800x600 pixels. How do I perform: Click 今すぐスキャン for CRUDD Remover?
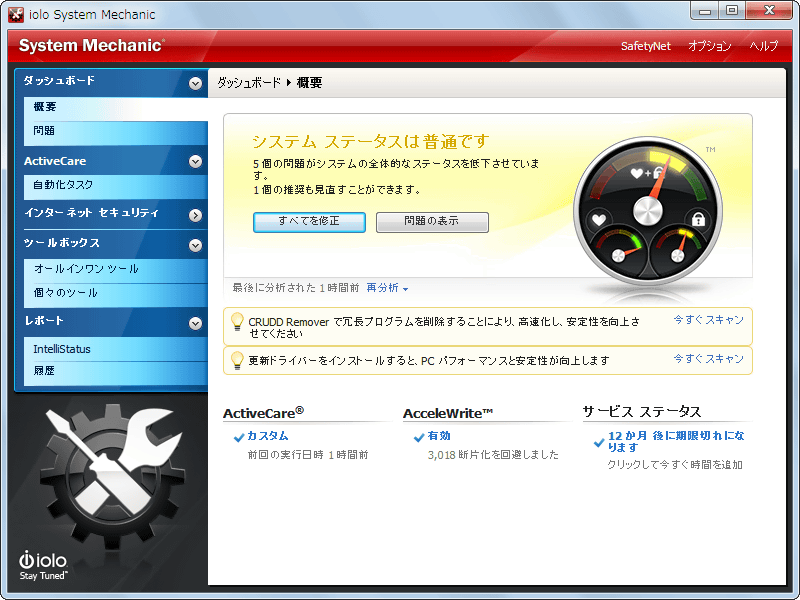pyautogui.click(x=708, y=320)
